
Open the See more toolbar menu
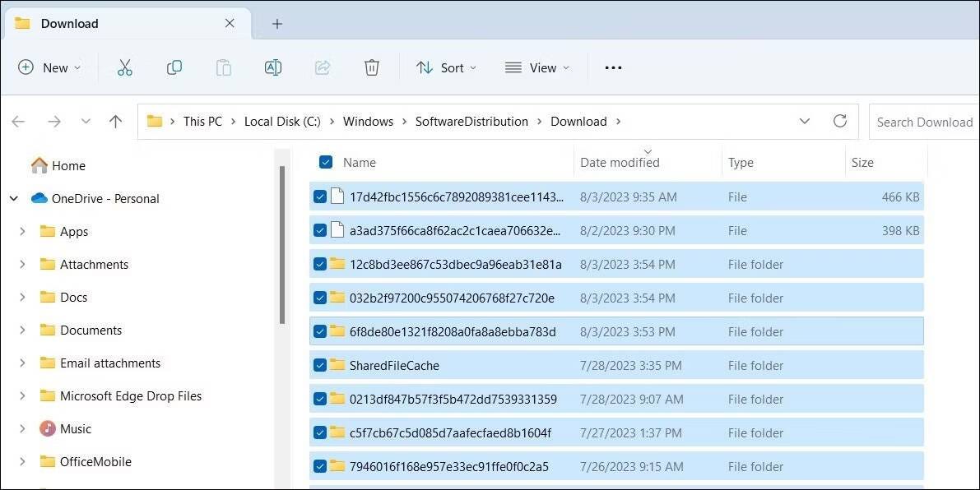pyautogui.click(x=612, y=67)
